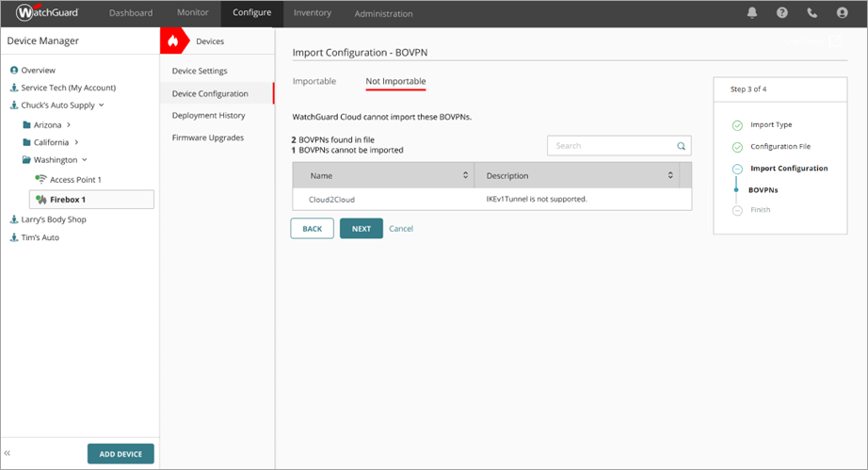868x470 pixels.
Task: Select Tim's Auto account
Action: tap(40, 237)
